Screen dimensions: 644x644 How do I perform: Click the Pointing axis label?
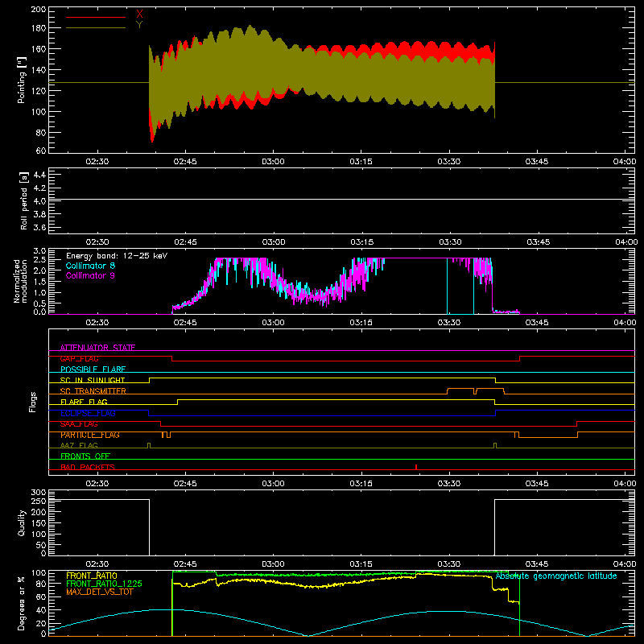[x=22, y=80]
